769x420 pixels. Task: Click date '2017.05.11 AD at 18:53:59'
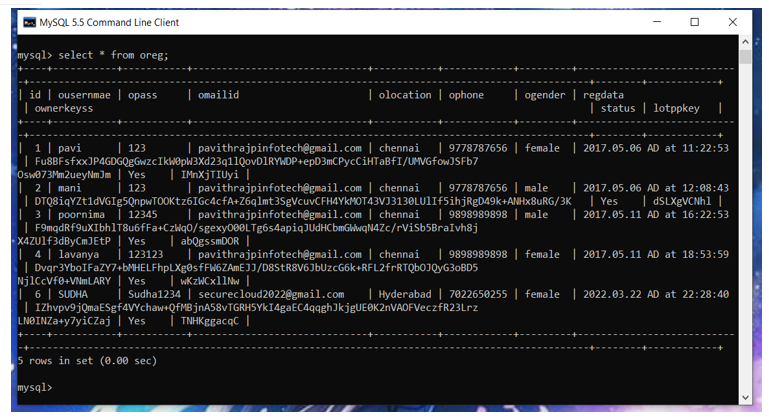656,254
